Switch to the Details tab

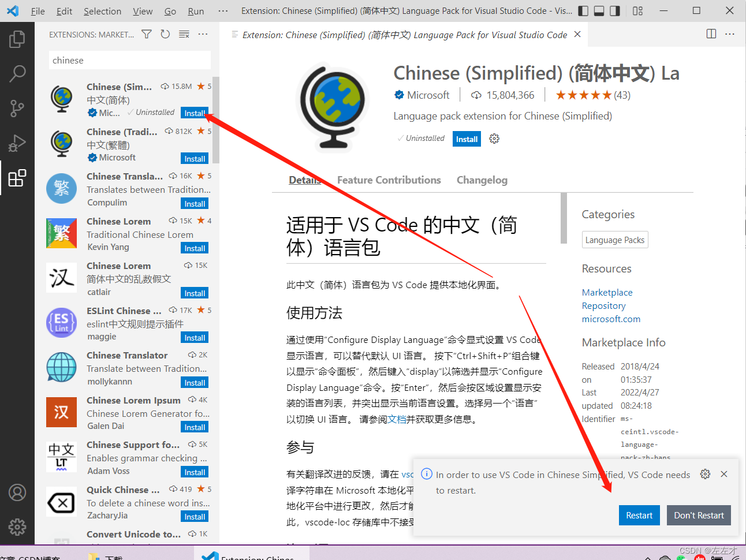305,180
